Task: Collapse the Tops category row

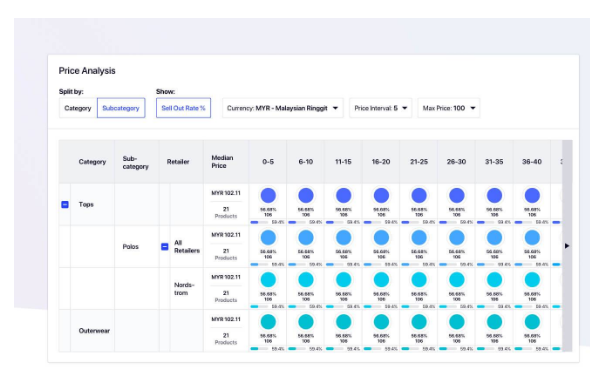Action: 65,205
